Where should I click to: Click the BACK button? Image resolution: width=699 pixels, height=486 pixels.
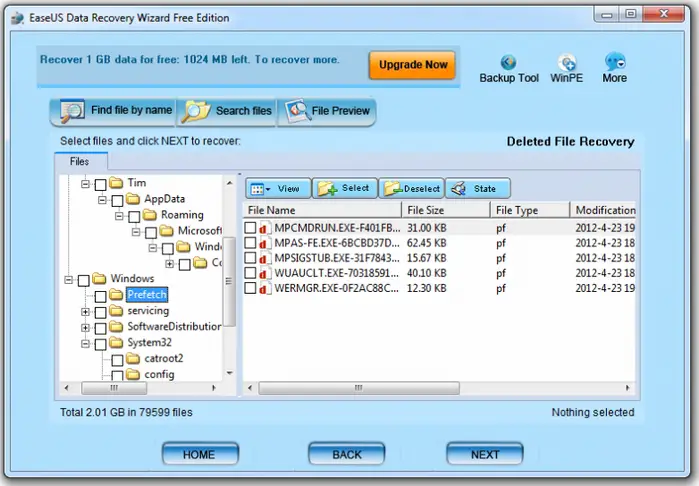pyautogui.click(x=346, y=454)
